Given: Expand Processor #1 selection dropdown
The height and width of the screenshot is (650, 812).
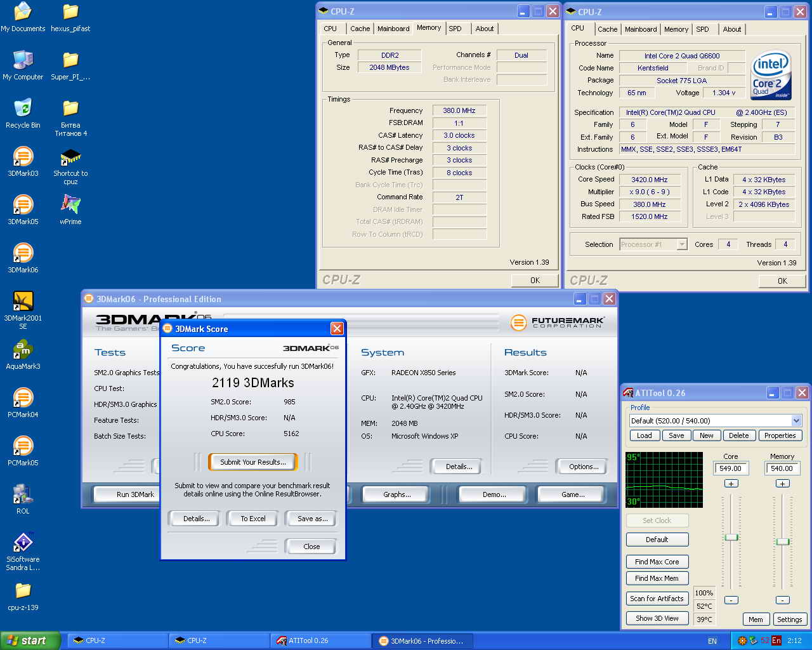Looking at the screenshot, I should 682,244.
